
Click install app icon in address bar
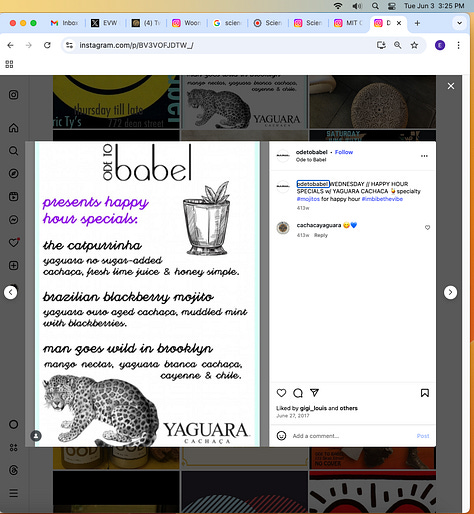[x=381, y=45]
